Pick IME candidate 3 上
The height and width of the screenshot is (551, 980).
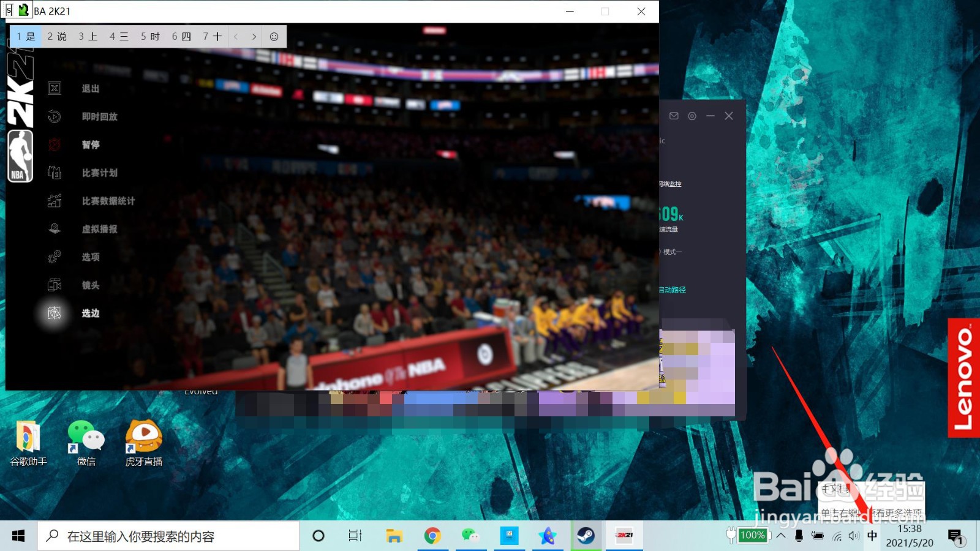pos(88,37)
